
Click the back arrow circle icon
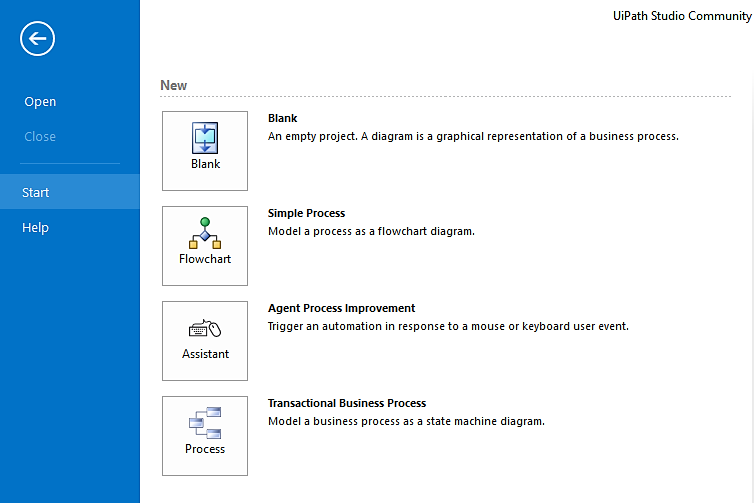tap(38, 38)
